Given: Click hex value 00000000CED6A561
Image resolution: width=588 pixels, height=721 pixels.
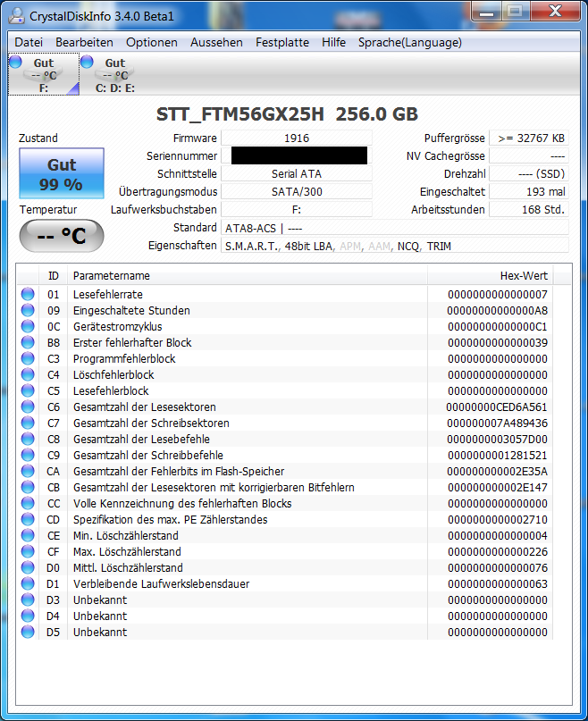Looking at the screenshot, I should pyautogui.click(x=497, y=407).
